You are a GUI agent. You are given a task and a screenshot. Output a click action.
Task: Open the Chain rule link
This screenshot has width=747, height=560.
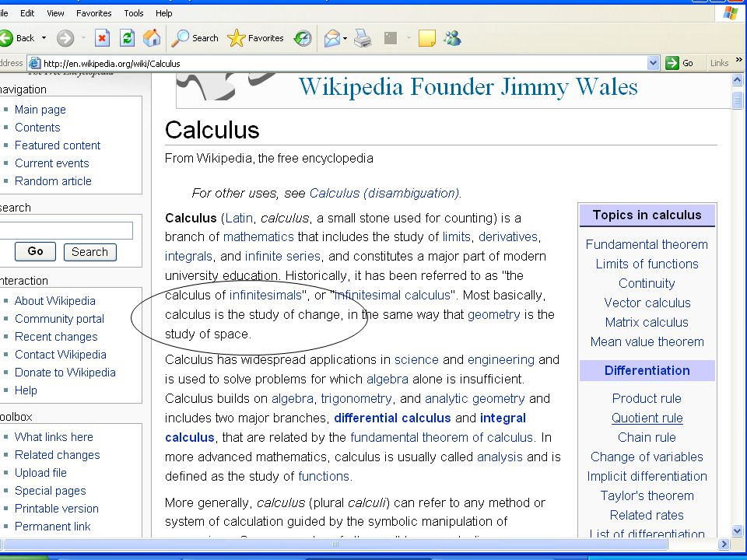pos(647,437)
